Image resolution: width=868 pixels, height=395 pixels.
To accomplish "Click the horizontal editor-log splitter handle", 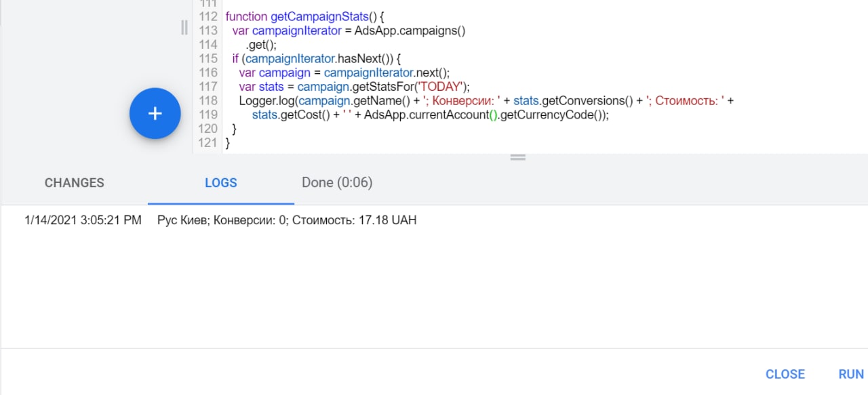I will tap(518, 157).
